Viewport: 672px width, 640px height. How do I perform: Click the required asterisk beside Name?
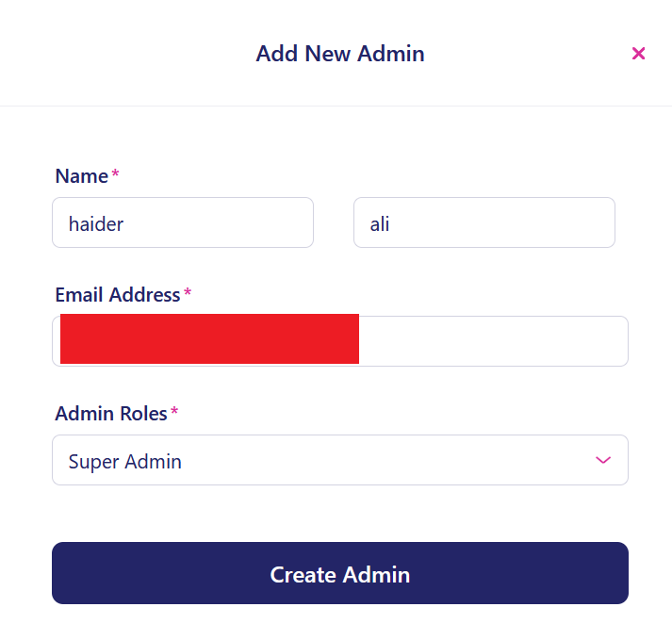click(x=115, y=175)
